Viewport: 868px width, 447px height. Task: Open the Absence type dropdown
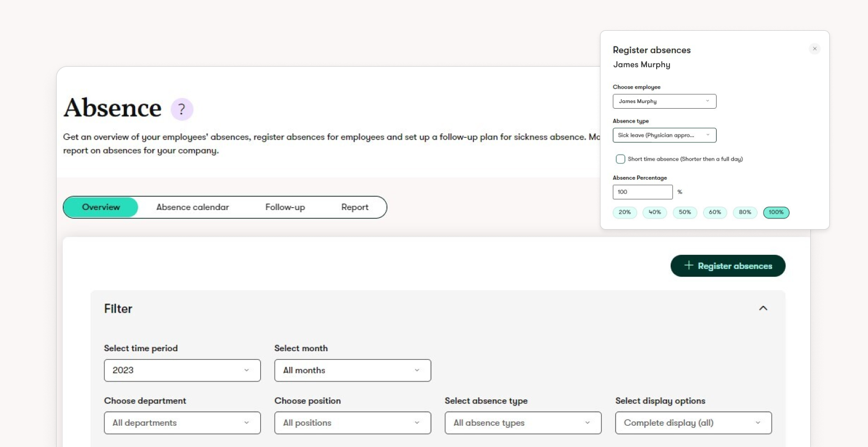coord(664,135)
